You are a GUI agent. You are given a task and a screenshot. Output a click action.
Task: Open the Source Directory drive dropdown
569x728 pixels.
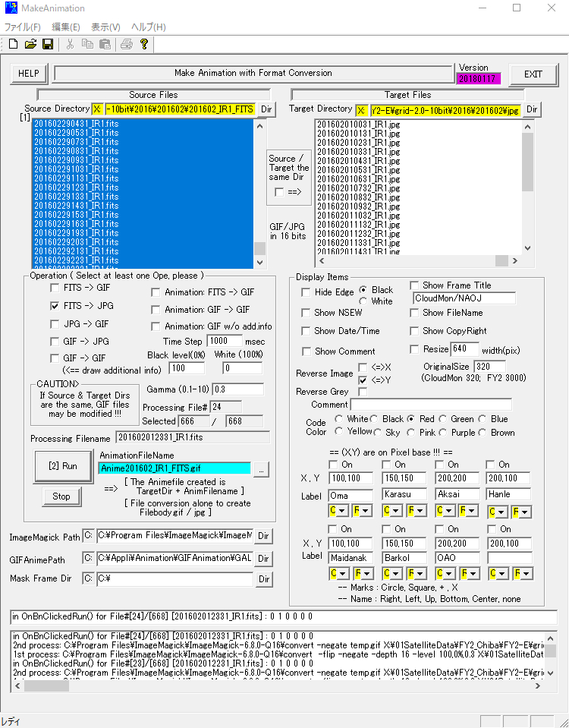click(x=97, y=109)
